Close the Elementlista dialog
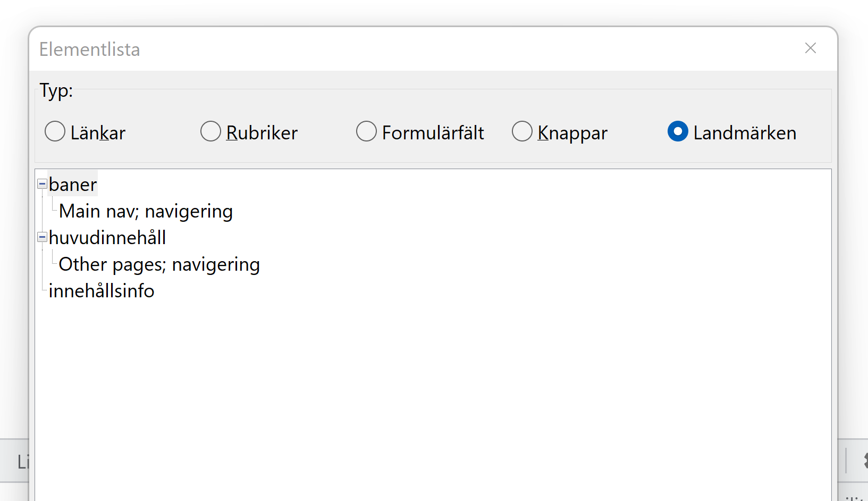The width and height of the screenshot is (868, 501). tap(810, 48)
